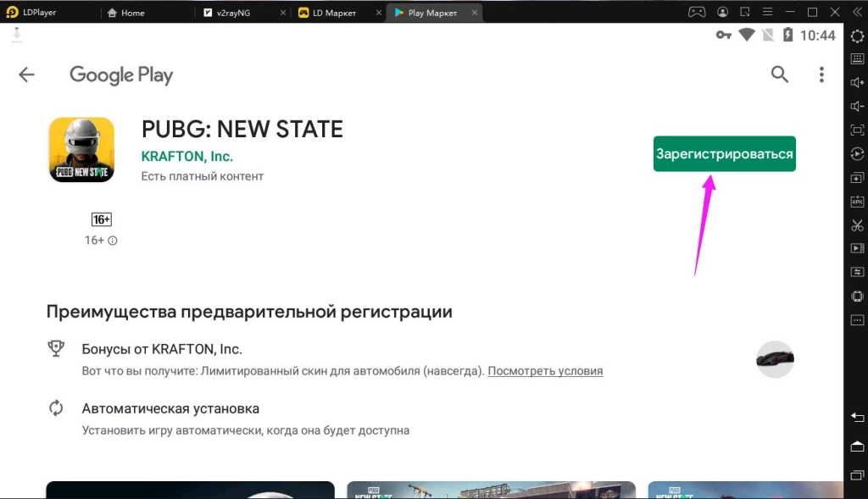The height and width of the screenshot is (499, 868).
Task: Open the operation recorder tool
Action: (x=857, y=153)
